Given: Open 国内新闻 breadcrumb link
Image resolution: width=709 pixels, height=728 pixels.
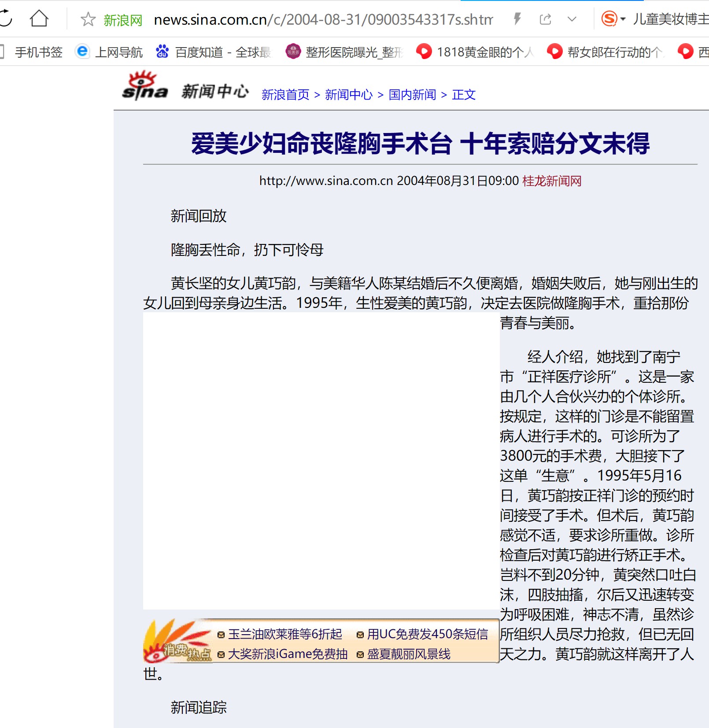Looking at the screenshot, I should pyautogui.click(x=412, y=95).
